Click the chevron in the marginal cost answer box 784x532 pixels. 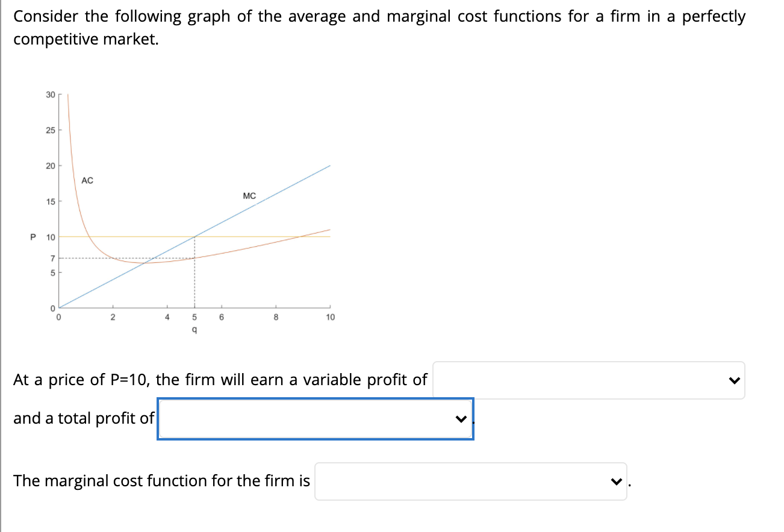tap(614, 481)
